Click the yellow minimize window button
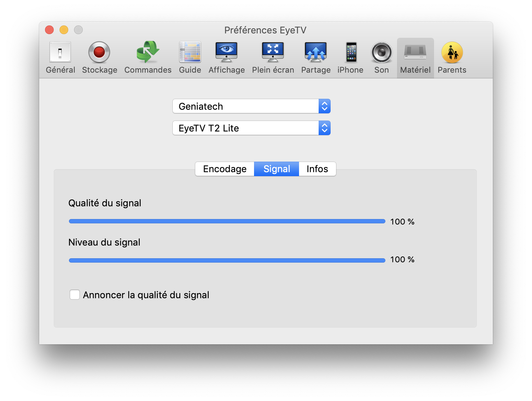Viewport: 532px width, 401px height. click(64, 30)
